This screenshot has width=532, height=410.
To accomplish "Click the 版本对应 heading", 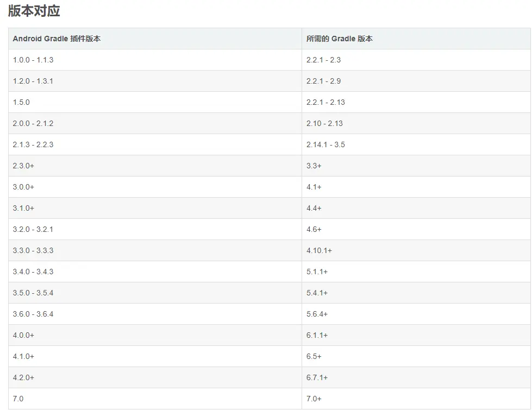I will coord(34,10).
